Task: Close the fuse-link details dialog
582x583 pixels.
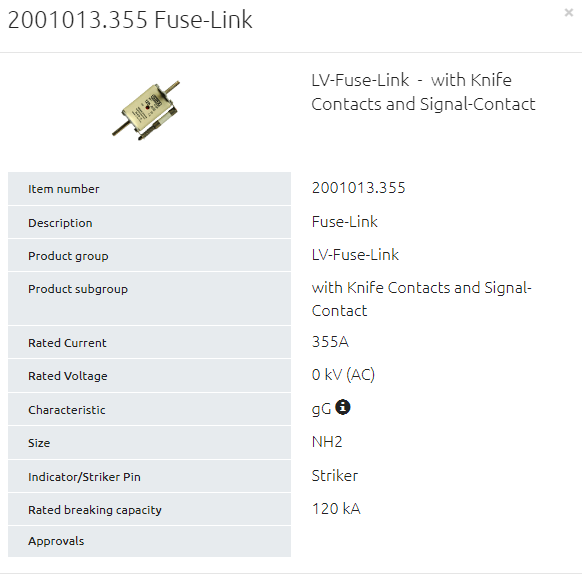Action: tap(568, 13)
